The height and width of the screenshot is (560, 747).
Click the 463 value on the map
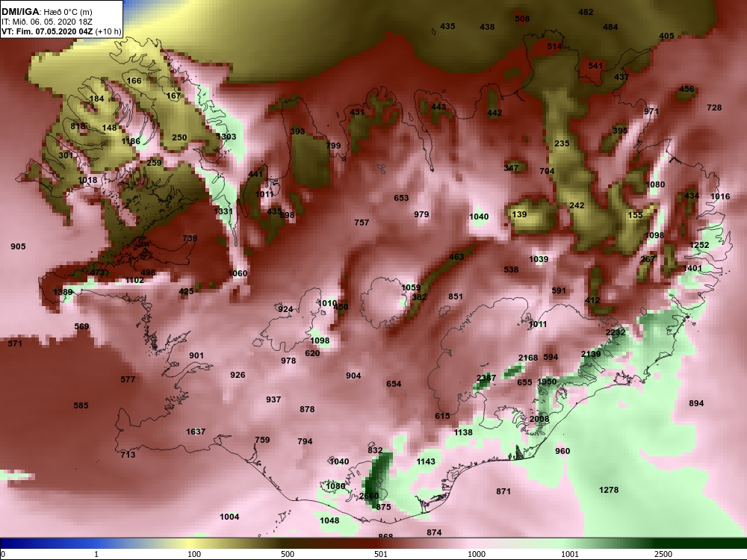[456, 257]
